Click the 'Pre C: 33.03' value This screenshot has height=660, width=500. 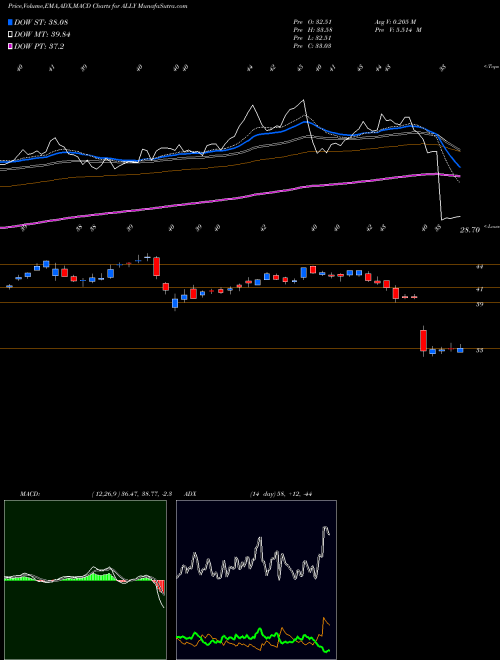click(312, 46)
